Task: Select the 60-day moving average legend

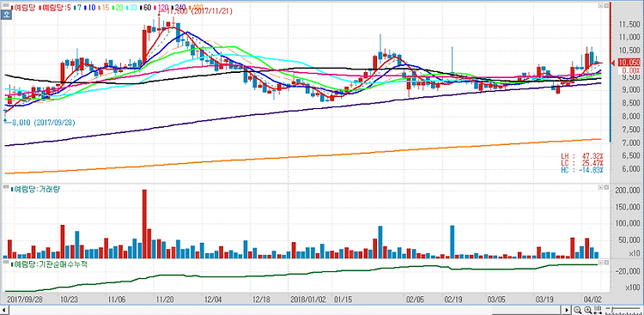Action: 145,7
